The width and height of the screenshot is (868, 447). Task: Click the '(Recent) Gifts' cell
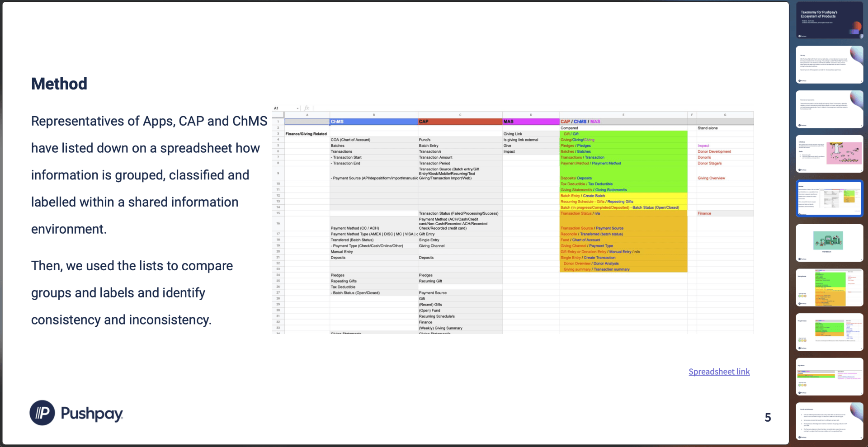click(x=460, y=305)
